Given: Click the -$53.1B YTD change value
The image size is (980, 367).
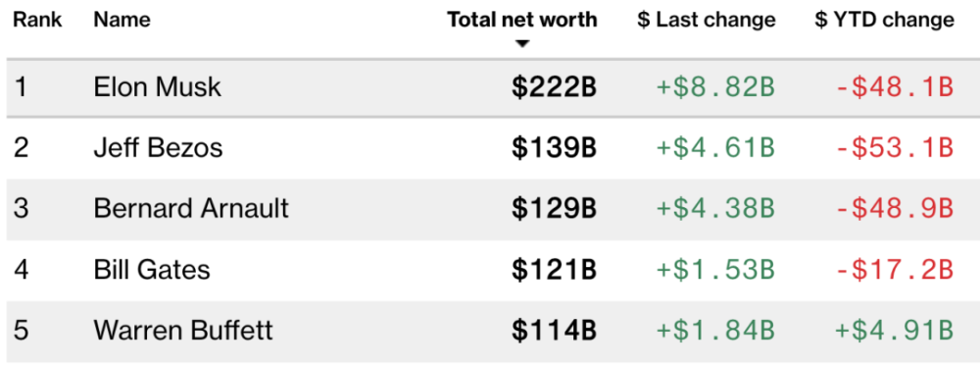Looking at the screenshot, I should pos(895,148).
